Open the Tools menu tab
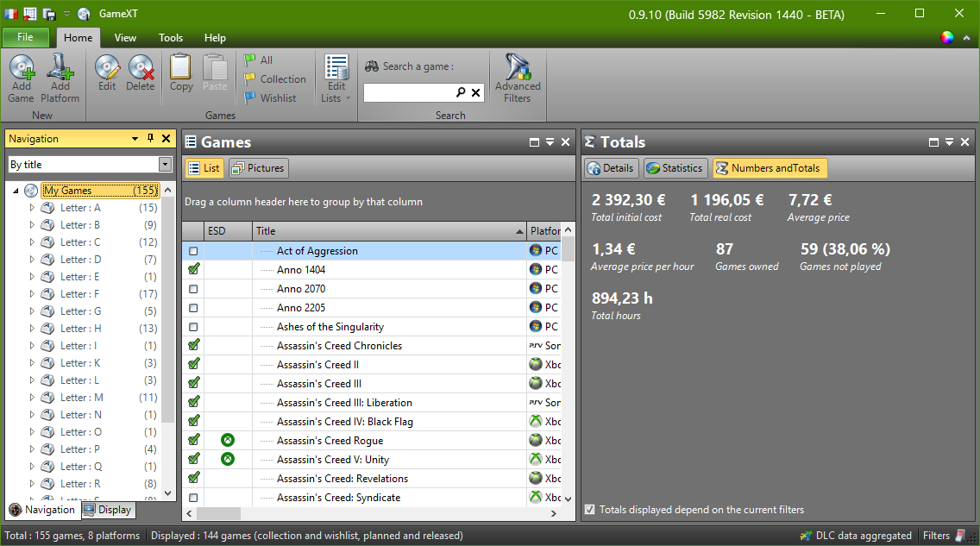 [x=171, y=38]
